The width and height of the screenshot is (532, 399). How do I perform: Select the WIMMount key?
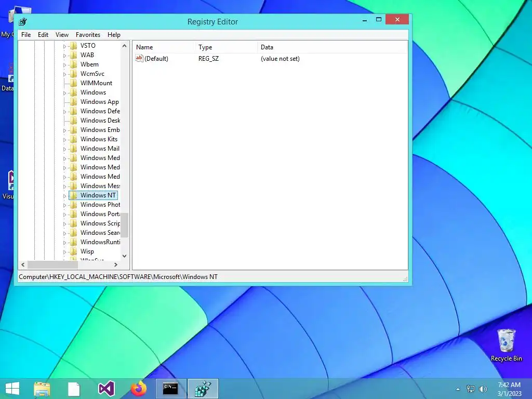(x=96, y=83)
